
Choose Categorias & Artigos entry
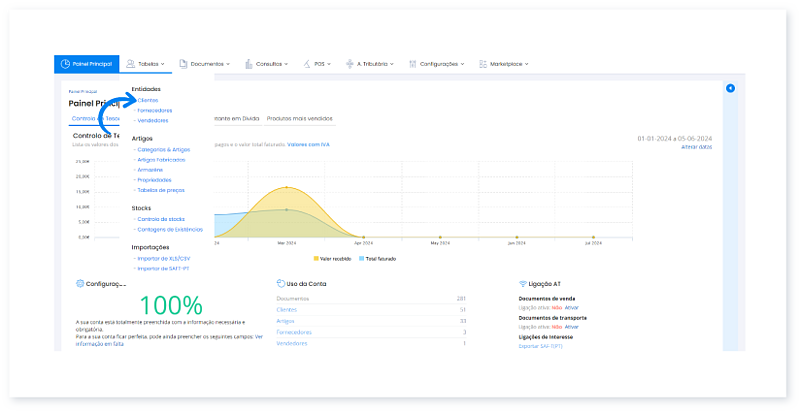pyautogui.click(x=162, y=149)
